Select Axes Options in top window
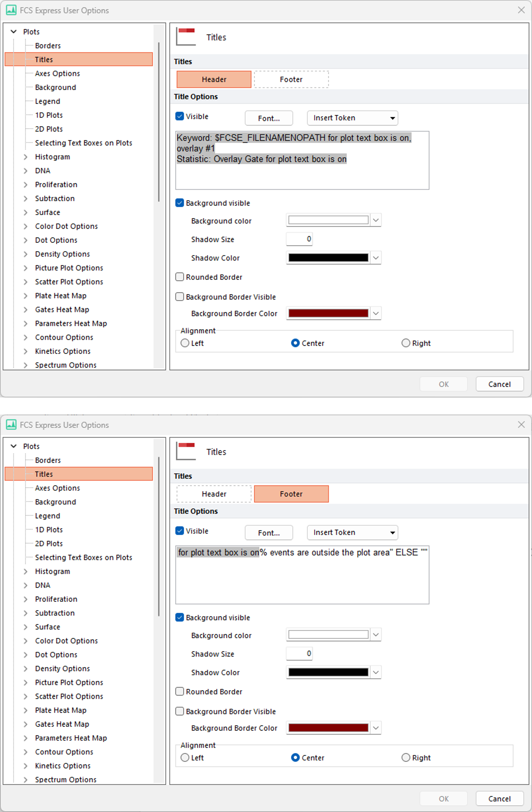Image resolution: width=532 pixels, height=812 pixels. pos(57,73)
